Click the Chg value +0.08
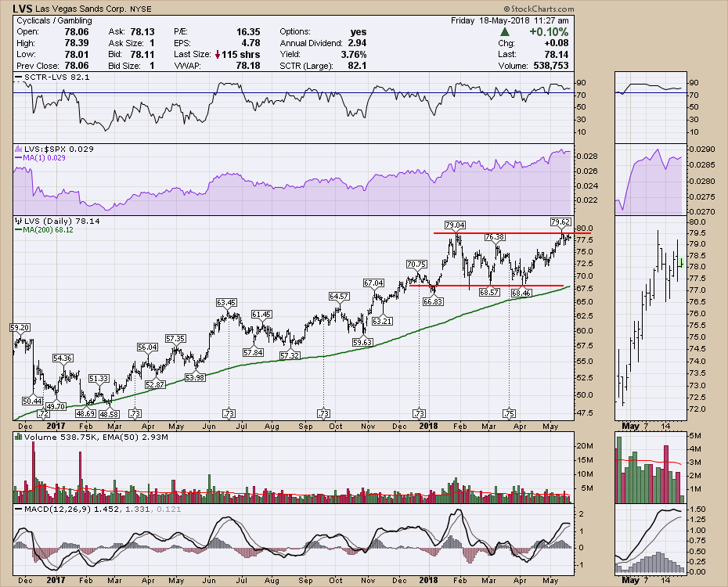 557,43
